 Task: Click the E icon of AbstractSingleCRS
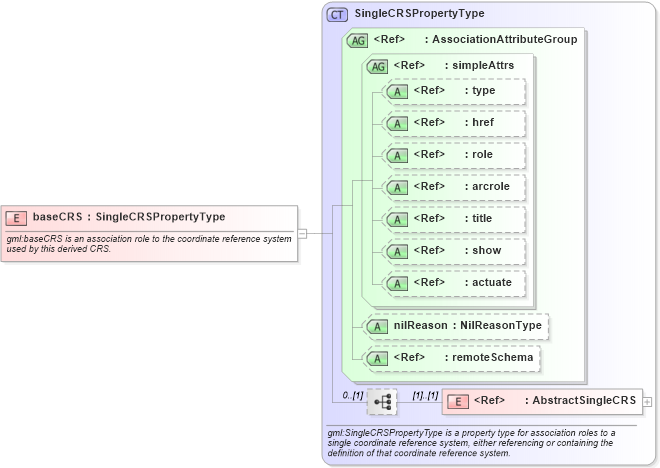coord(458,402)
